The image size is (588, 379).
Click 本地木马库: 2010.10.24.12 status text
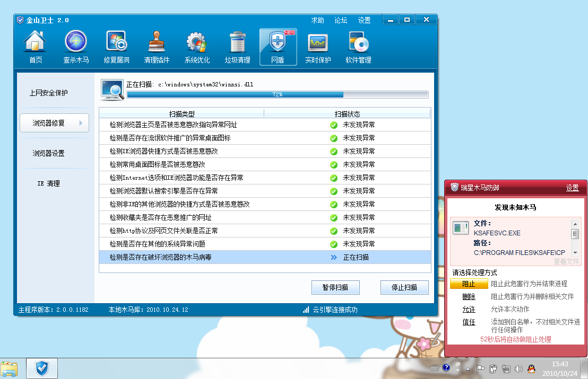(x=148, y=310)
